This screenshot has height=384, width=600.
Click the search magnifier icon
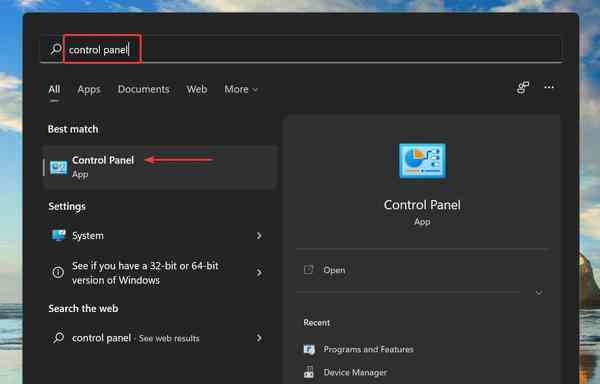[56, 49]
